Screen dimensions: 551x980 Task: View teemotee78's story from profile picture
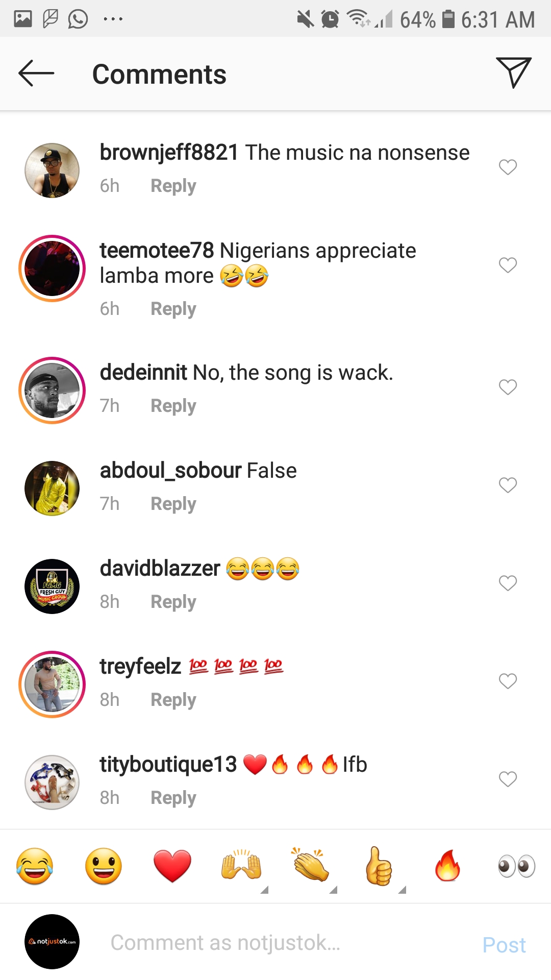click(52, 268)
